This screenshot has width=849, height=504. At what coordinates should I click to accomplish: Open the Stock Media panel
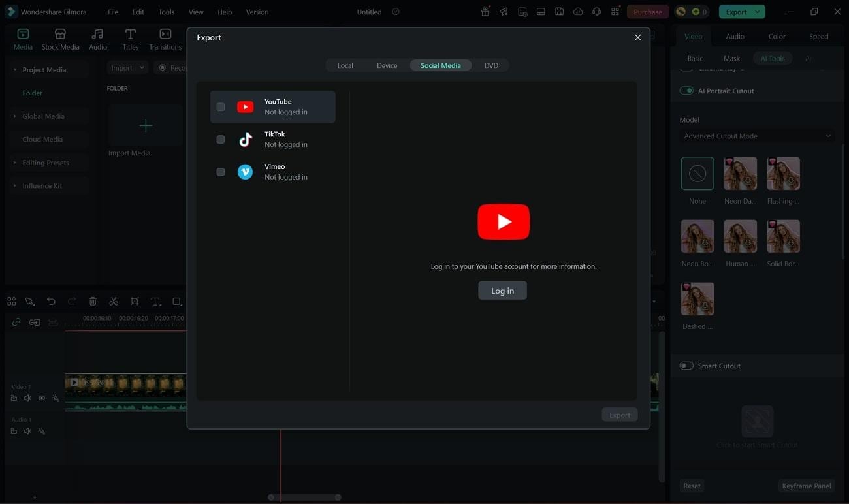point(60,39)
